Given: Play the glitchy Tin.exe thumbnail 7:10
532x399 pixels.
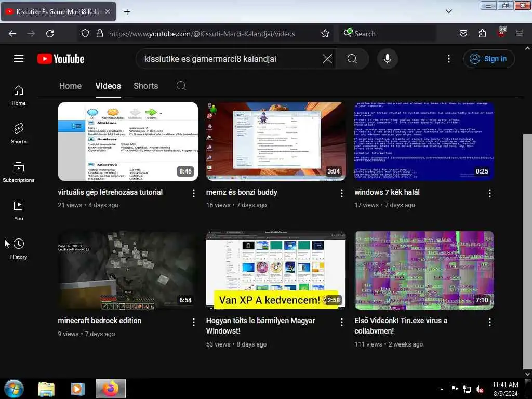Looking at the screenshot, I should coord(424,270).
